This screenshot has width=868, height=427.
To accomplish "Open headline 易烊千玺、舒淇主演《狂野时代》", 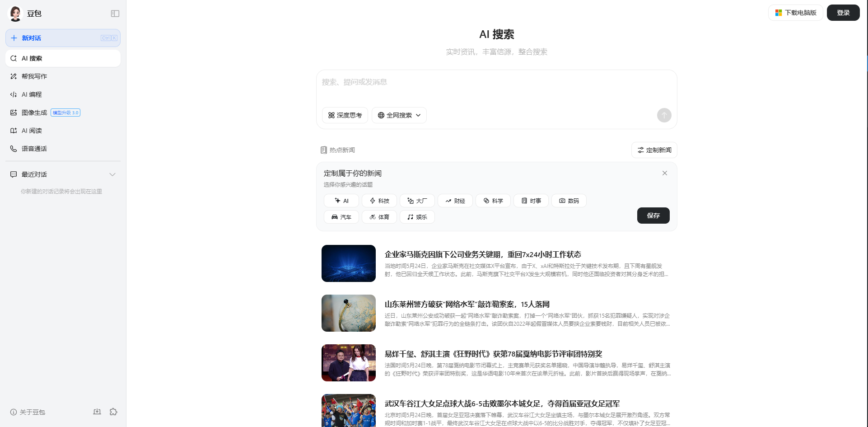I will click(494, 354).
